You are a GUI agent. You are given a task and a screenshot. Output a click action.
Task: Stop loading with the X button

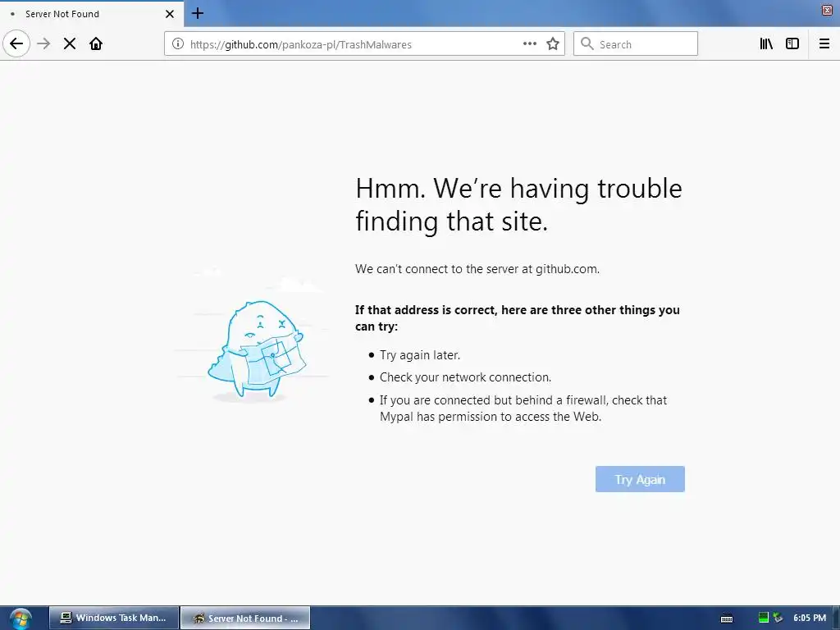[x=70, y=43]
